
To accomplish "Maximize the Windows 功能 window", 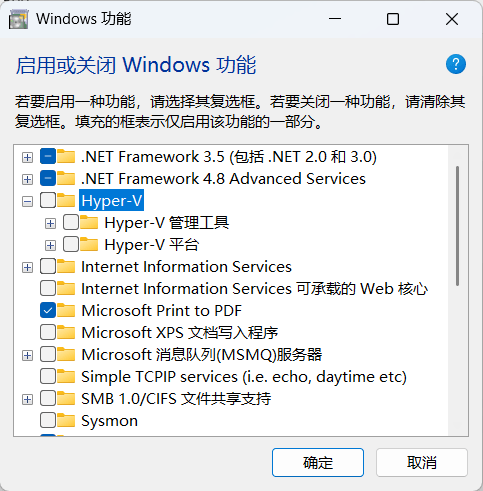I will coord(393,19).
